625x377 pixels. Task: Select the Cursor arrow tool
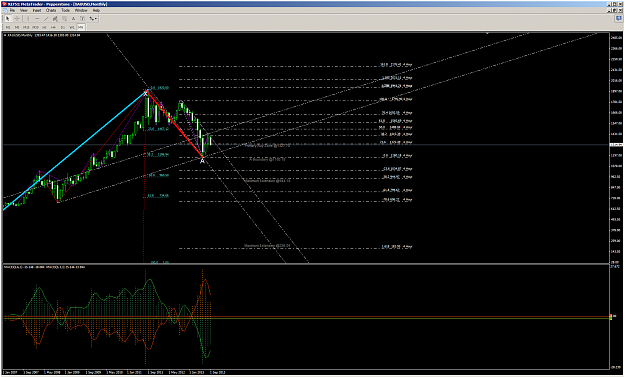(8, 18)
